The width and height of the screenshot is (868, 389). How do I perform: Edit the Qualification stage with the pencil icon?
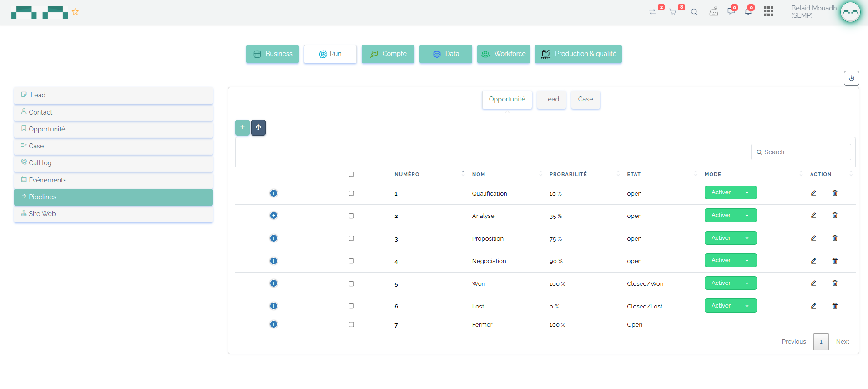813,193
